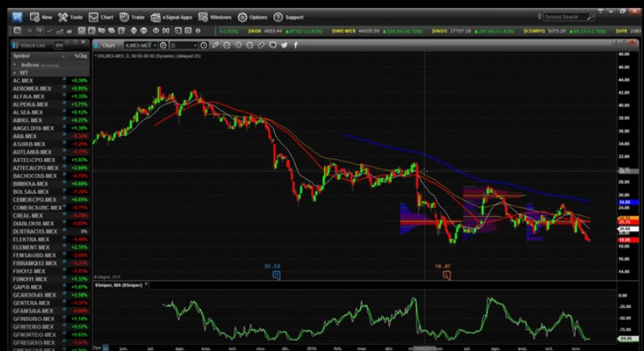Select GAPB-MEX row
Viewport: 644px width, 351px height.
point(51,287)
